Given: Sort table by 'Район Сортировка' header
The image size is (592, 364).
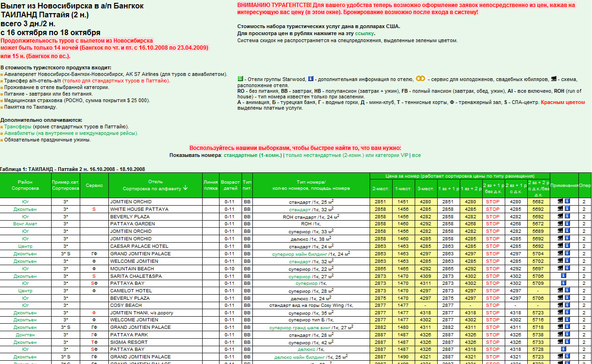Looking at the screenshot, I should pyautogui.click(x=25, y=185).
